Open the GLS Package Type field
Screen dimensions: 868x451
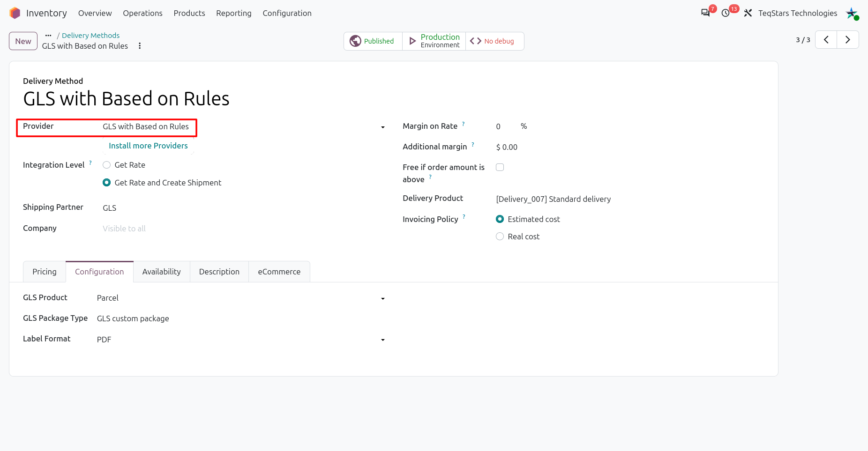pos(241,318)
